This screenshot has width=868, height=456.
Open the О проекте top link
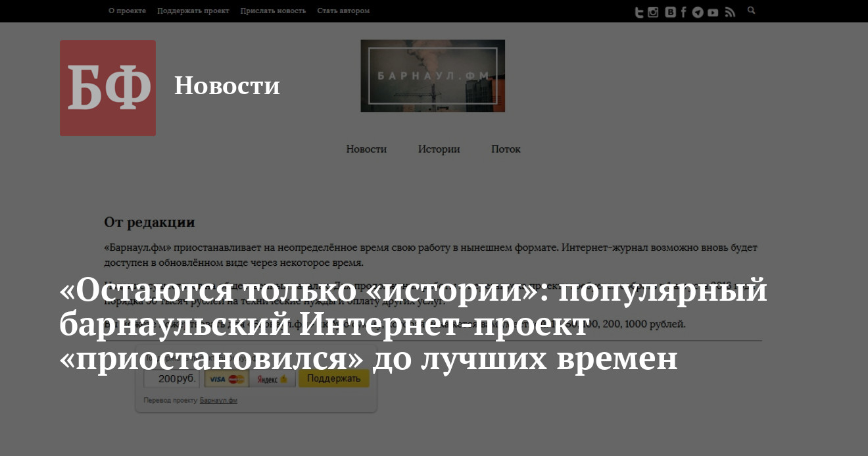point(127,11)
